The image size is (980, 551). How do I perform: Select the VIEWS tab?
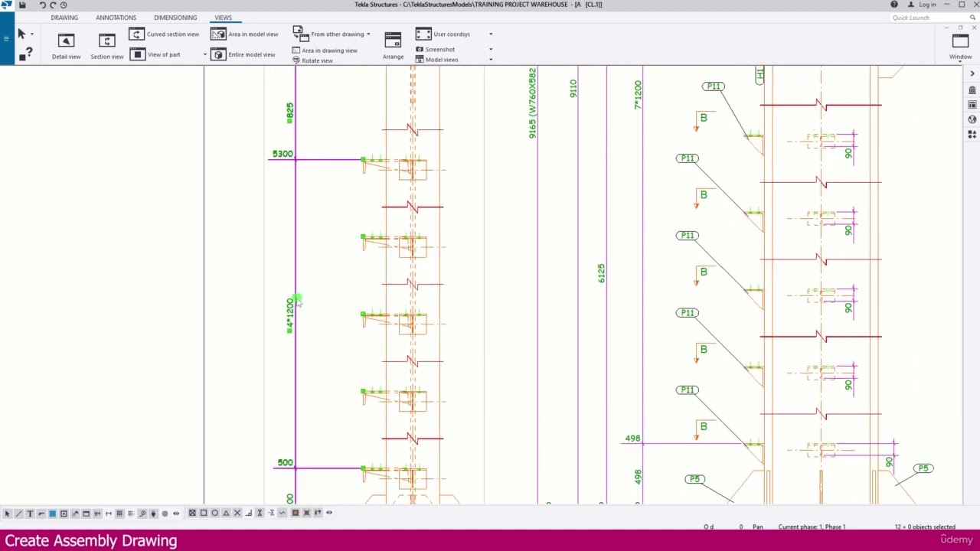point(223,18)
